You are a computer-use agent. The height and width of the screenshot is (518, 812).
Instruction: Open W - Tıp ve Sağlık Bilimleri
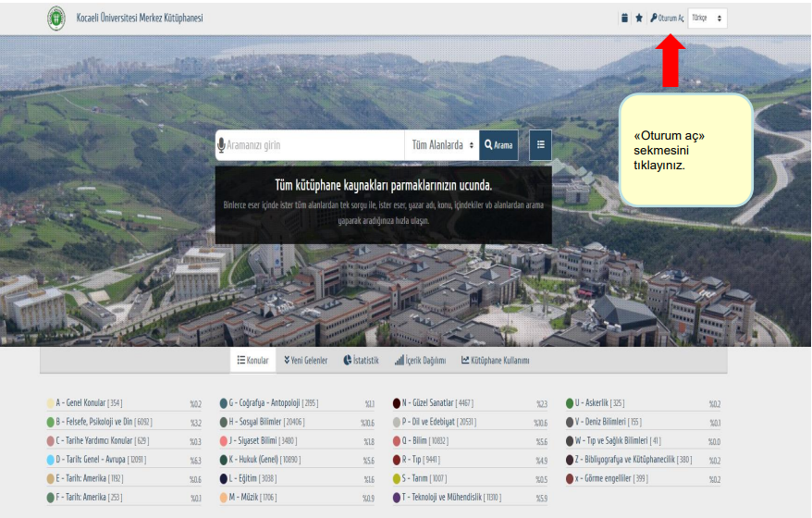618,440
